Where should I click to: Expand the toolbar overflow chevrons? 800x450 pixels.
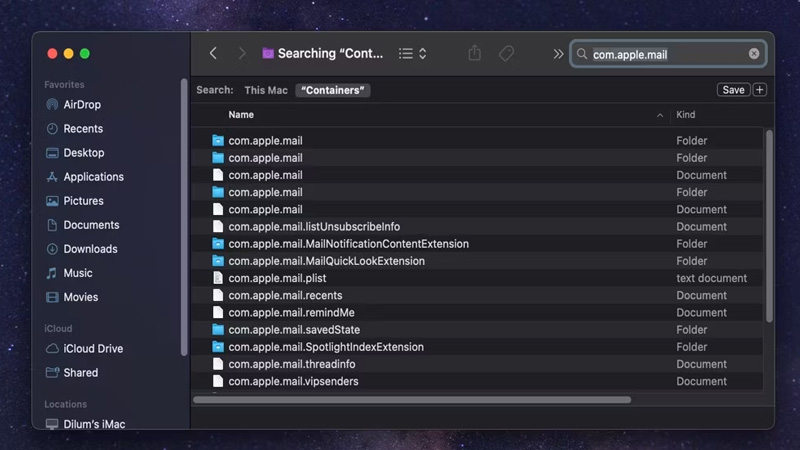(558, 54)
